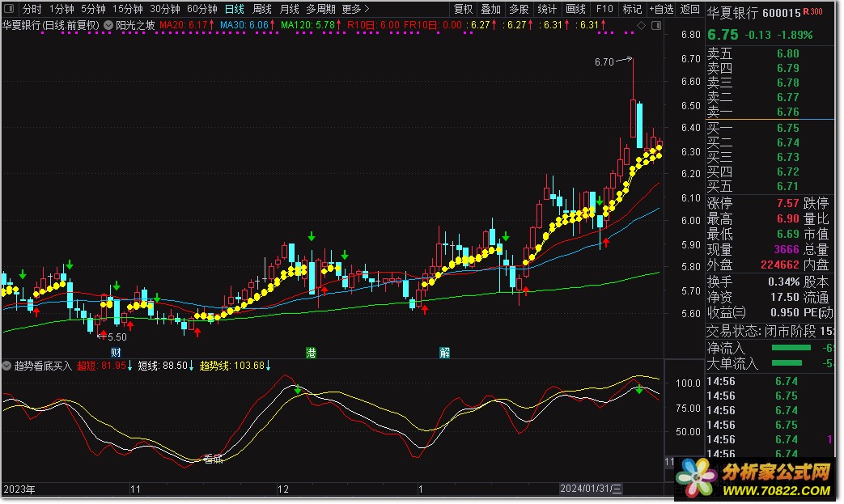
Task: Click the 现量 value 3666
Action: point(787,250)
